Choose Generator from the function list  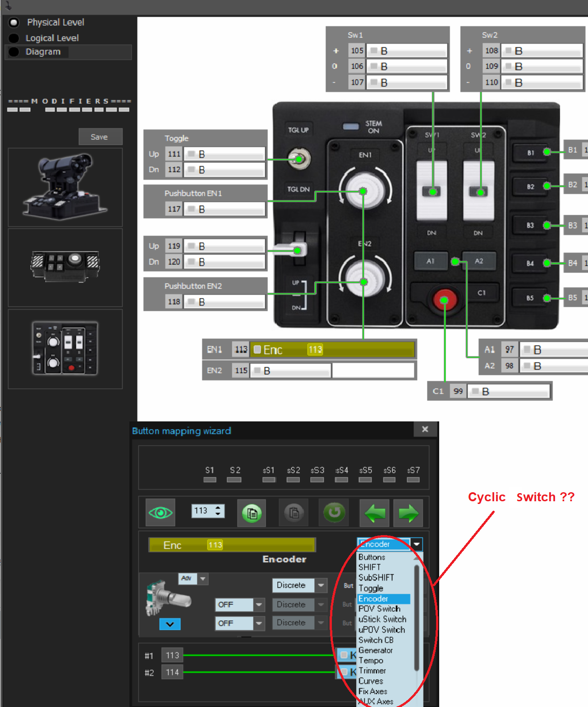pyautogui.click(x=375, y=650)
